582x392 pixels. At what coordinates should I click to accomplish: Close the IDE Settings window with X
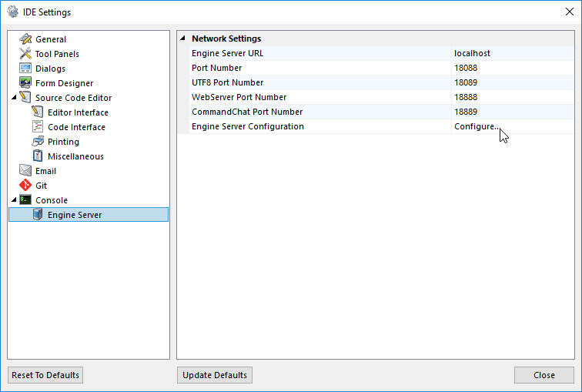point(570,12)
